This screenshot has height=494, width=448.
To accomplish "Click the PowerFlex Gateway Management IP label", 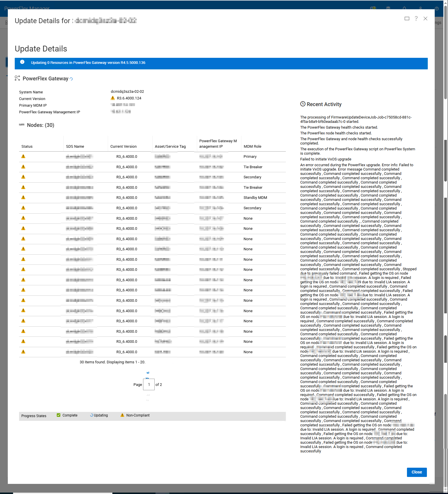I will (x=50, y=112).
